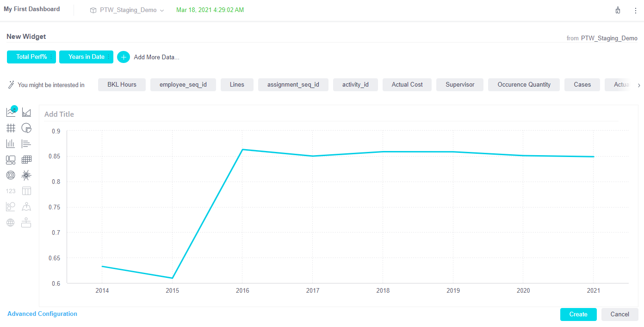Open the dashboard three-dot menu
Screen dimensions: 644x327
[635, 10]
